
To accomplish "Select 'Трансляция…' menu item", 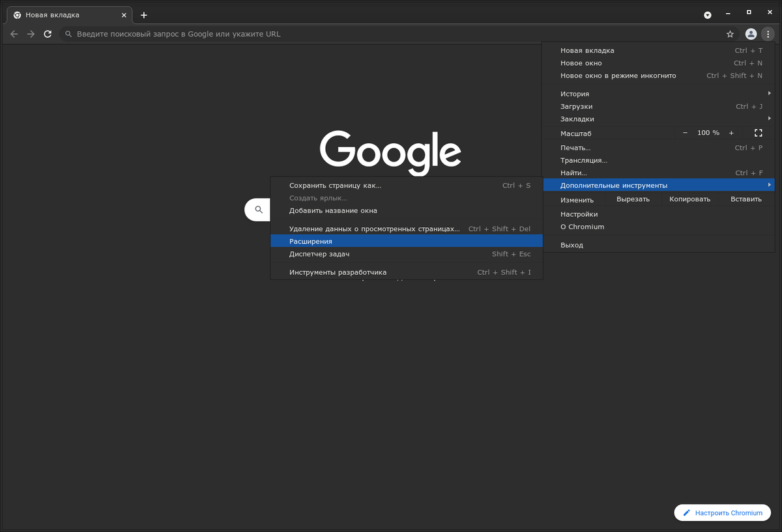I will click(x=658, y=160).
